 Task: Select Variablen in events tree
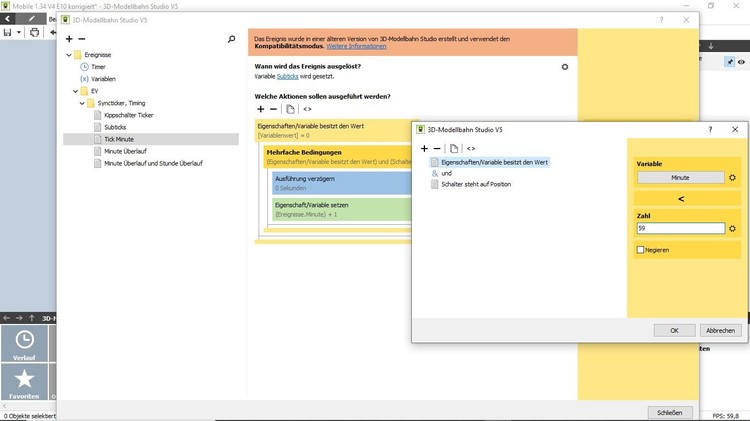click(103, 79)
